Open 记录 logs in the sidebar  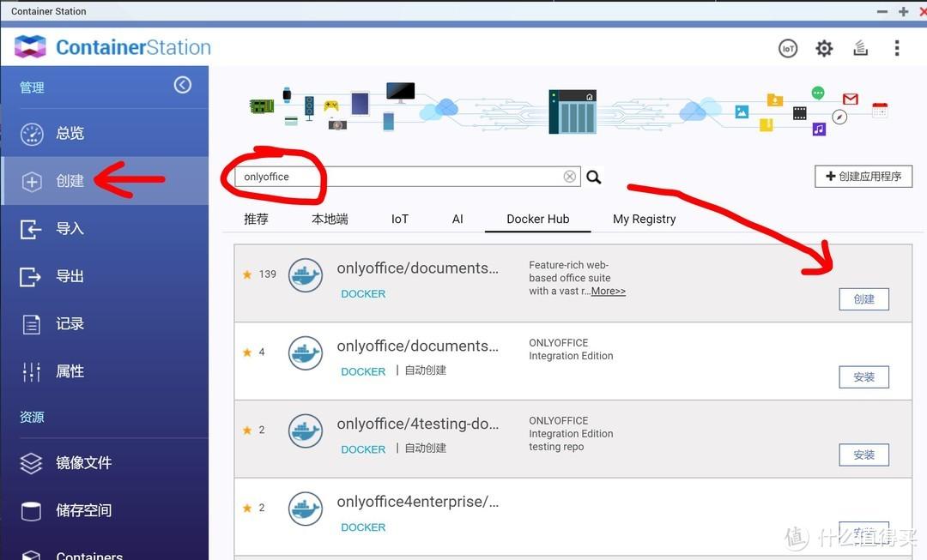point(105,323)
